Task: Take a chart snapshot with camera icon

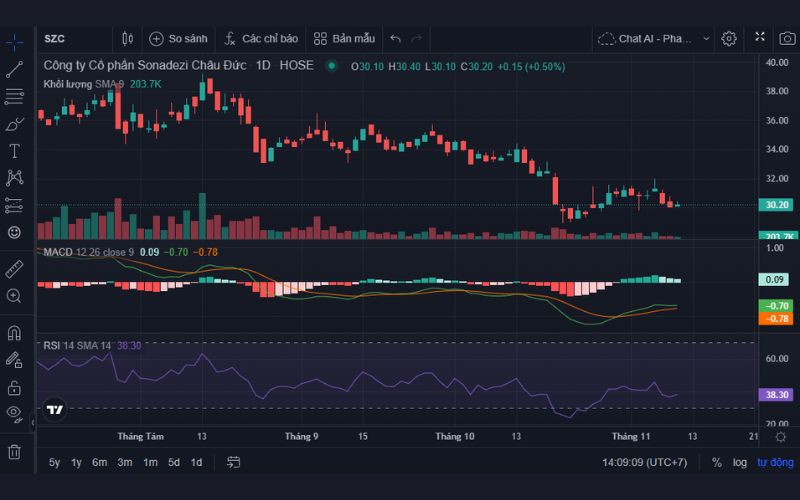Action: tap(787, 38)
